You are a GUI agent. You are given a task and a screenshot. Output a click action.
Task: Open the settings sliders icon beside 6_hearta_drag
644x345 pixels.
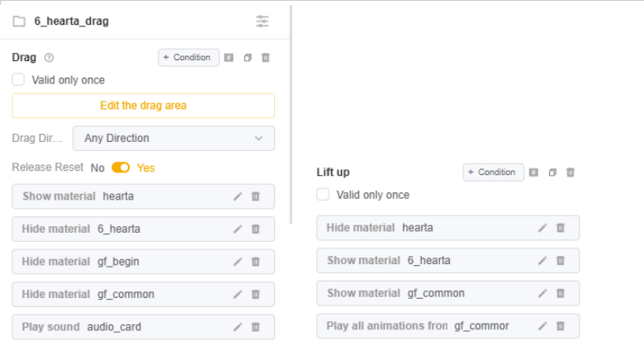point(262,21)
